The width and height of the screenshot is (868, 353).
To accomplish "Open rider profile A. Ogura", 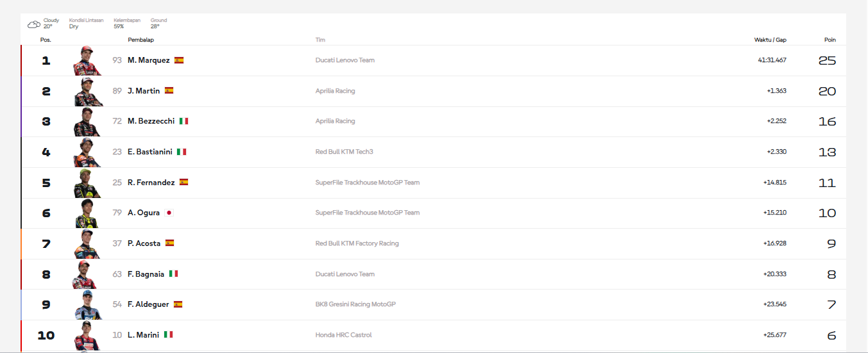I will 144,213.
